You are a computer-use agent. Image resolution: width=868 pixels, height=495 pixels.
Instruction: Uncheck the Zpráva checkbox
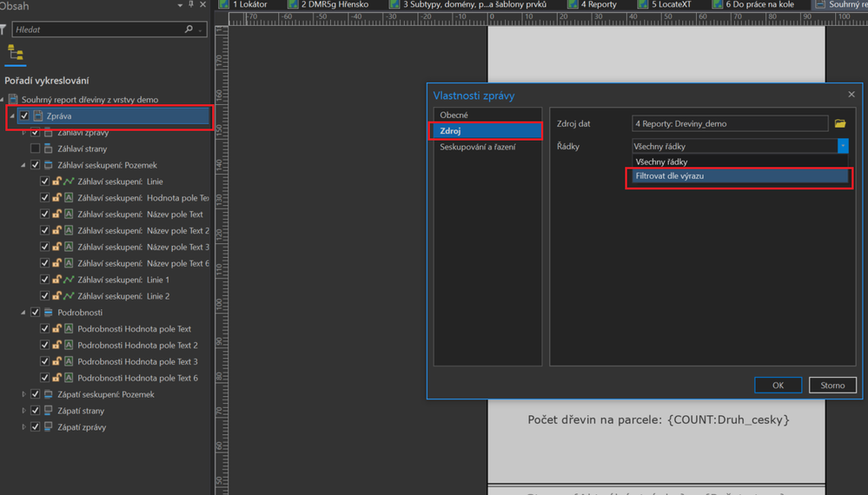pos(24,116)
